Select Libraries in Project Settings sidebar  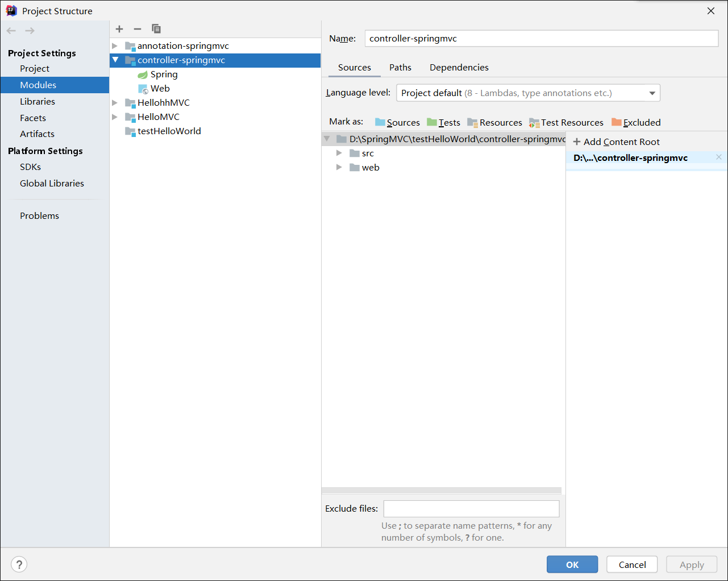click(x=37, y=101)
